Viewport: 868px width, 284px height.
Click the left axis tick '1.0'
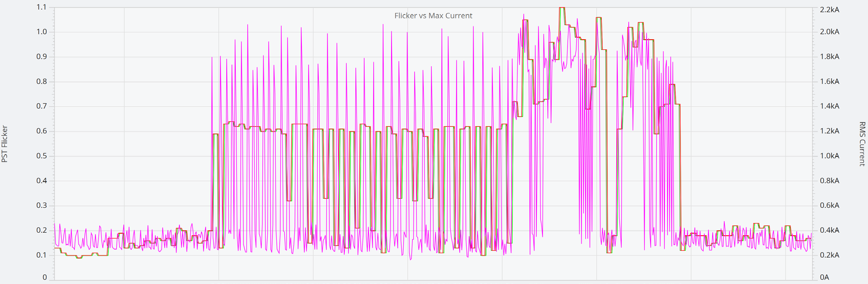(x=41, y=32)
